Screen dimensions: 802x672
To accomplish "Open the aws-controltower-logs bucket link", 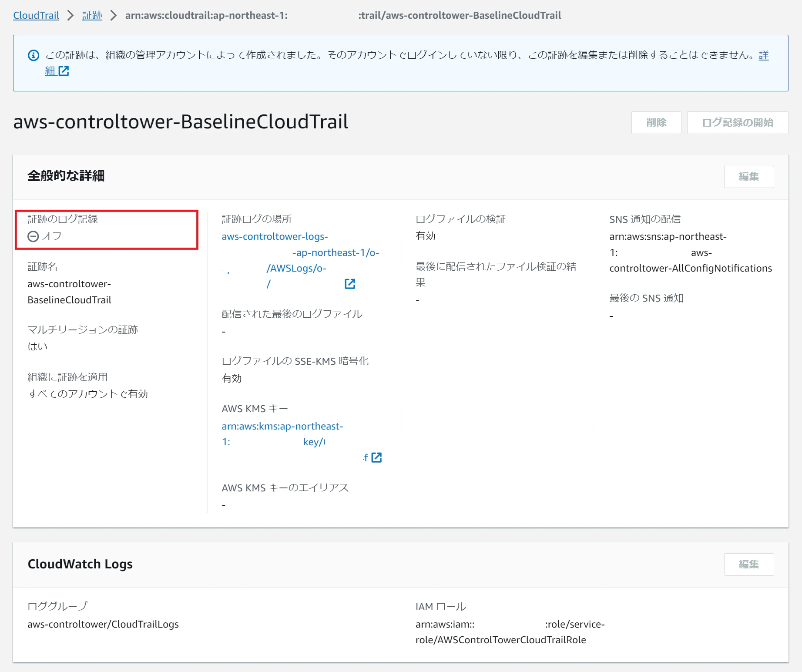I will 300,260.
